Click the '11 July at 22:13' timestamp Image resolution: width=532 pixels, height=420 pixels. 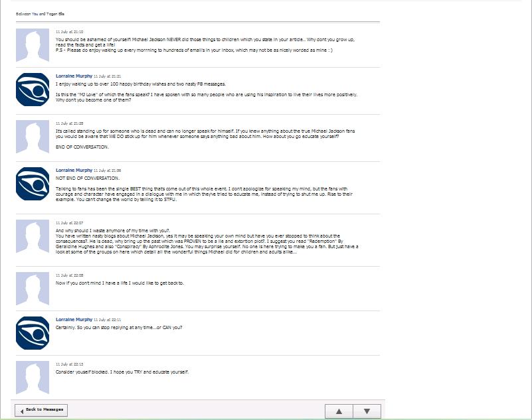tap(70, 364)
